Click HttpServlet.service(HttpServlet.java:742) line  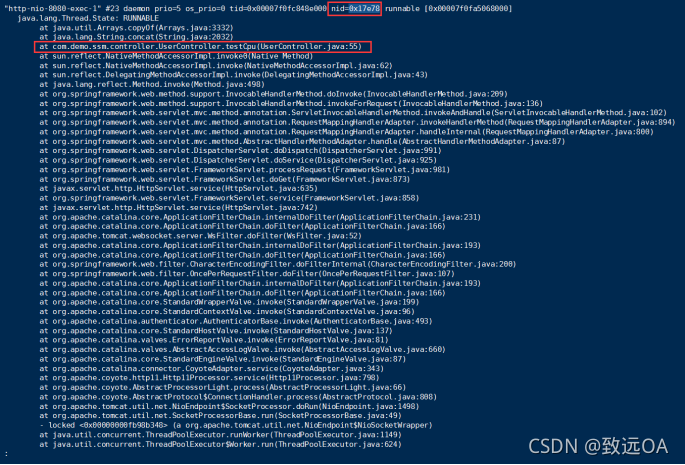point(178,208)
